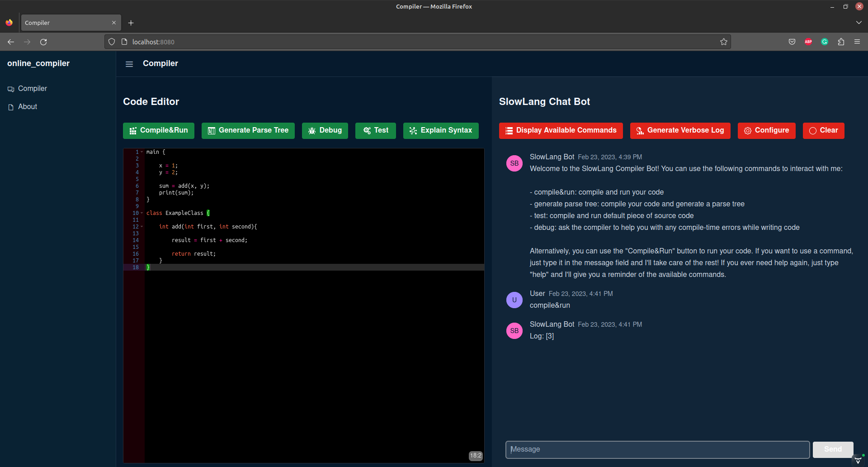Click the purple U user avatar
This screenshot has width=868, height=467.
[x=514, y=300]
